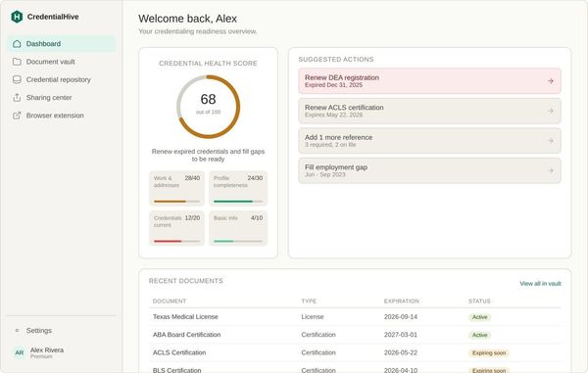Viewport: 588px width, 373px height.
Task: Open ABA Board Certification row
Action: [355, 335]
